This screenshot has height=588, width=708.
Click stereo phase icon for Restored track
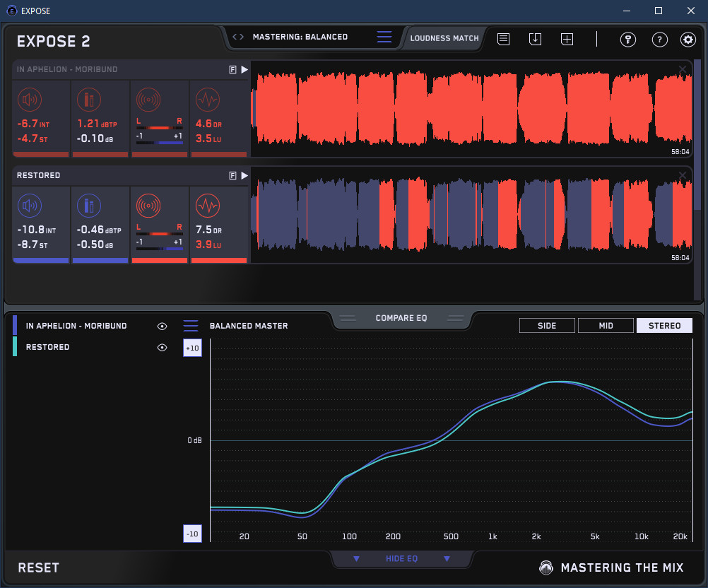click(148, 206)
